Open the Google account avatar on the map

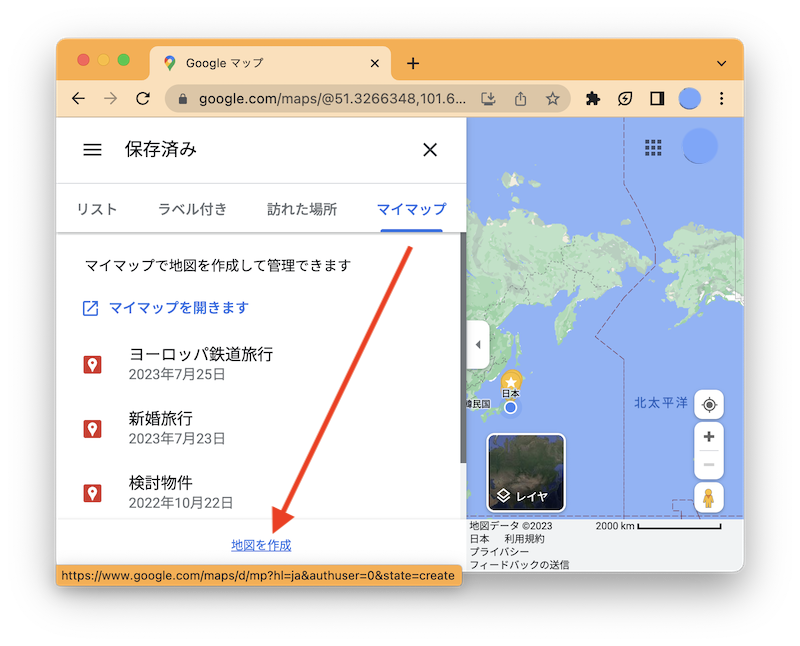[x=700, y=146]
